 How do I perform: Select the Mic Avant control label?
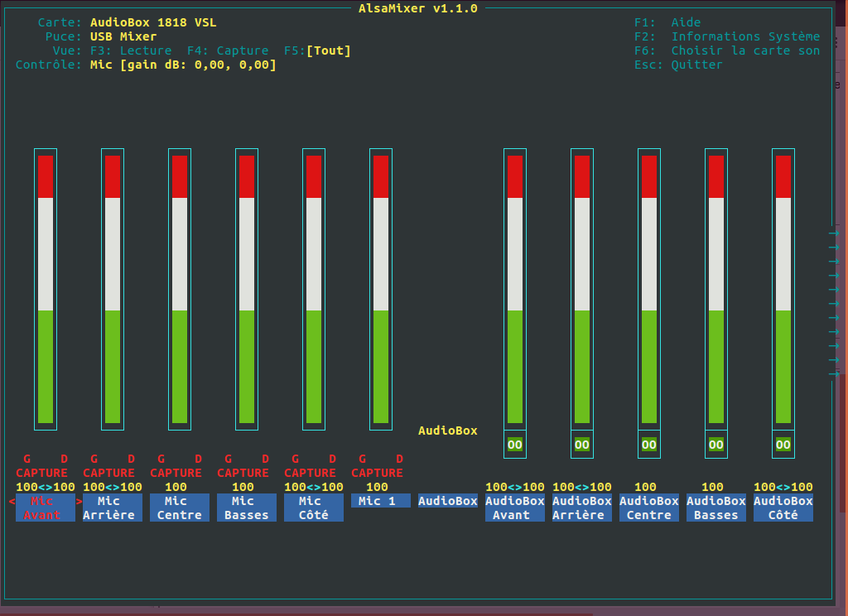click(x=46, y=508)
